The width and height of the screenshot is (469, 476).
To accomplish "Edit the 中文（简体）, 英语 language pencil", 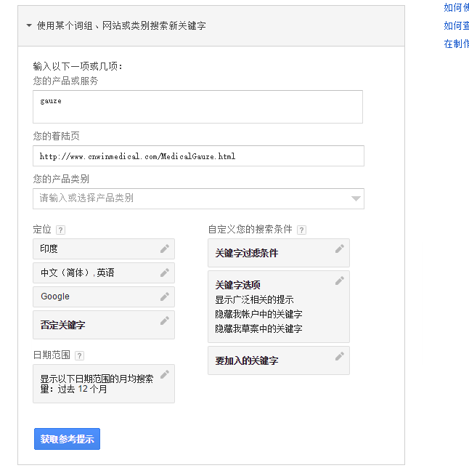I will [x=165, y=273].
